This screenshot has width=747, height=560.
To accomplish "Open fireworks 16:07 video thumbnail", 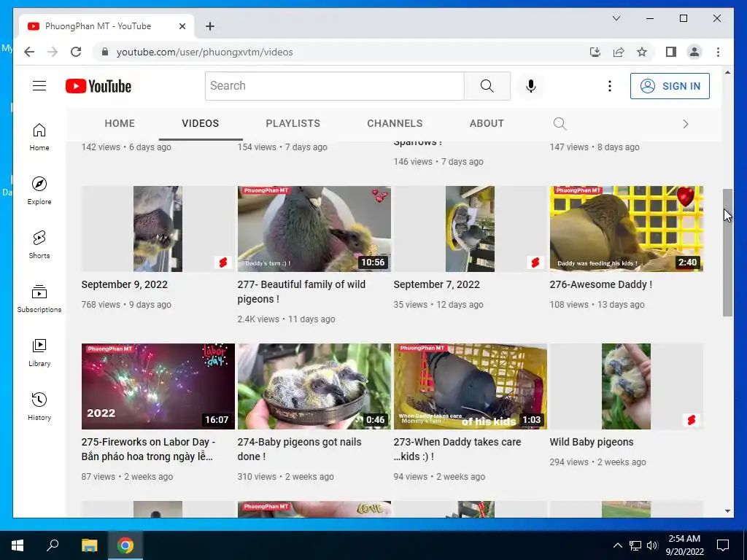I will pos(158,386).
